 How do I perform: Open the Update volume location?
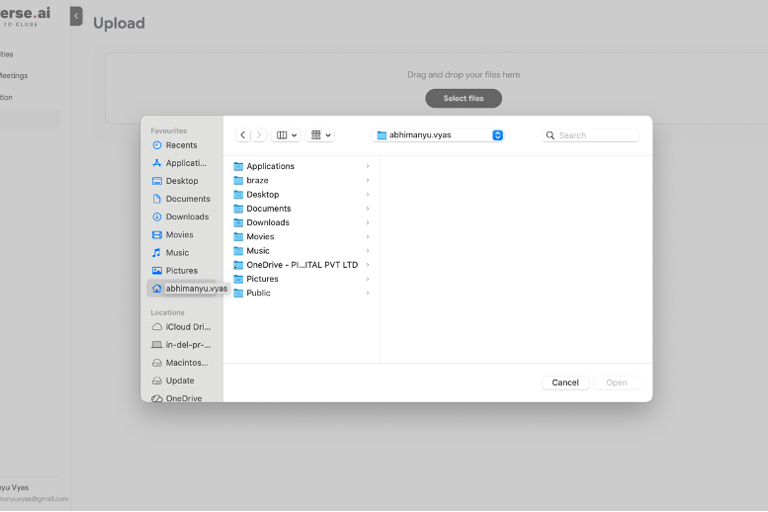(x=181, y=381)
